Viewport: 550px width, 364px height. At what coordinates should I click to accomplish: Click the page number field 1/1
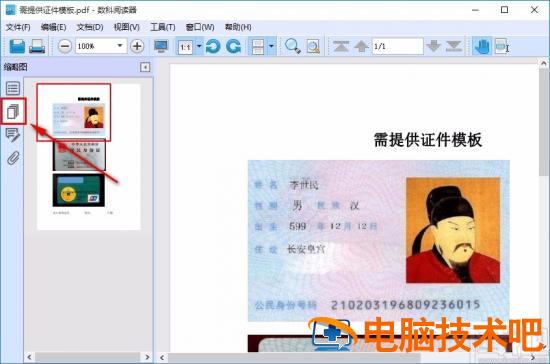pyautogui.click(x=397, y=46)
